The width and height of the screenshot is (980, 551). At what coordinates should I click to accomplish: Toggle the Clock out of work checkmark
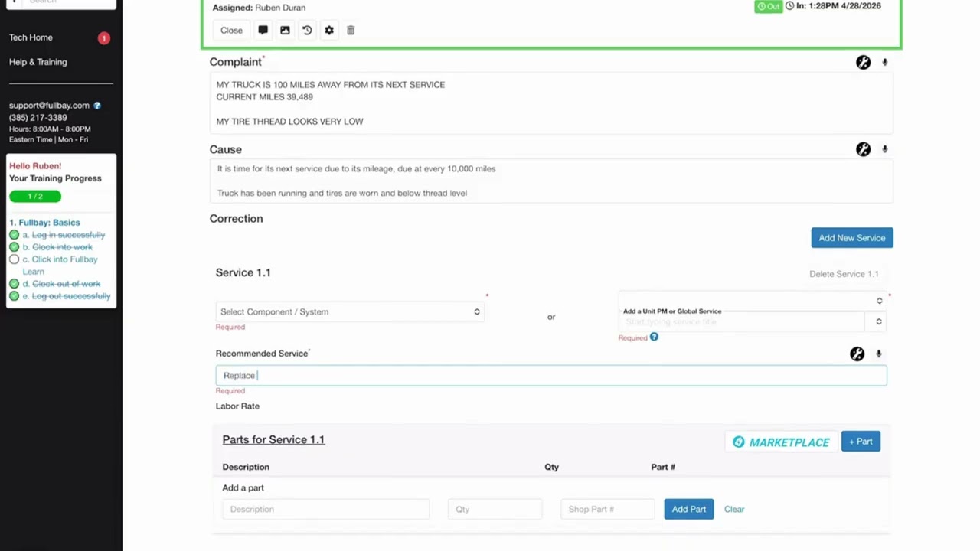pyautogui.click(x=14, y=284)
